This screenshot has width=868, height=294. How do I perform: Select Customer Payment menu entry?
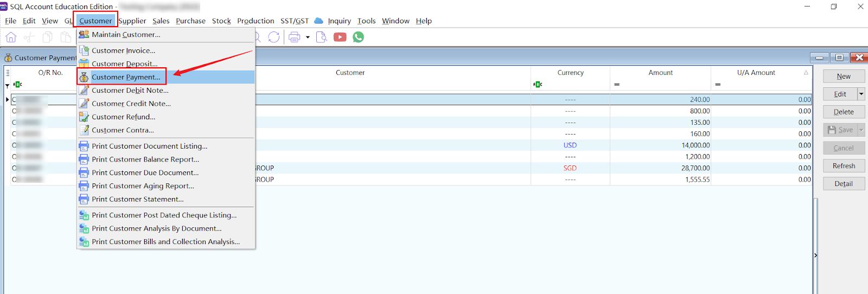click(x=126, y=77)
